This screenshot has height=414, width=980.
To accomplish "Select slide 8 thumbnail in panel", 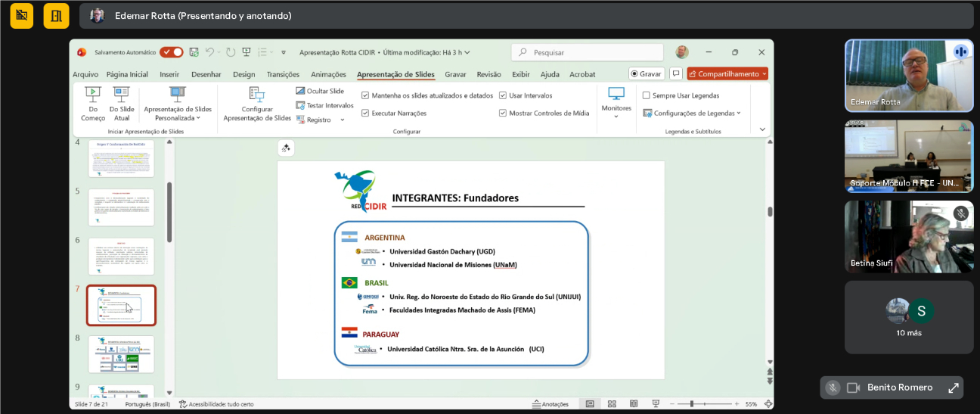I will click(121, 354).
